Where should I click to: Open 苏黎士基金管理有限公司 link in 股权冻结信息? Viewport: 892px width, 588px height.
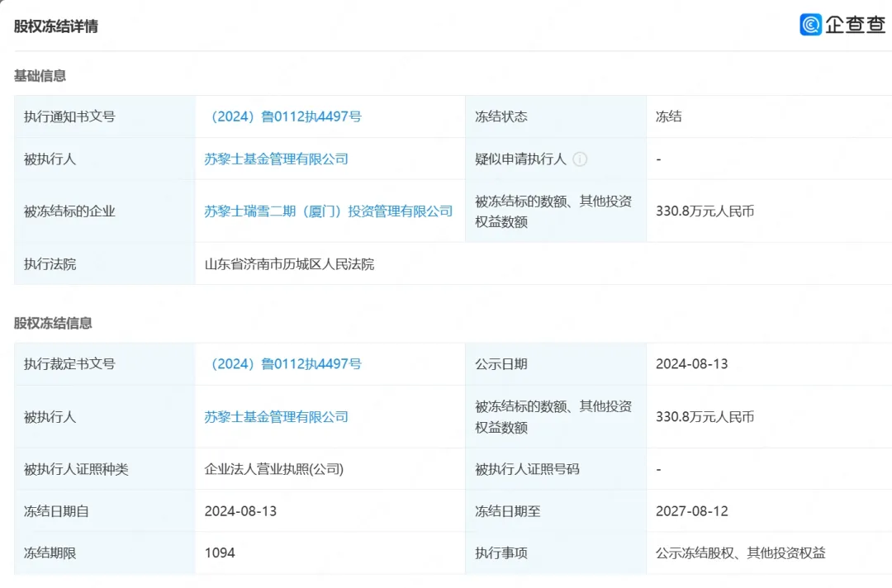(277, 417)
